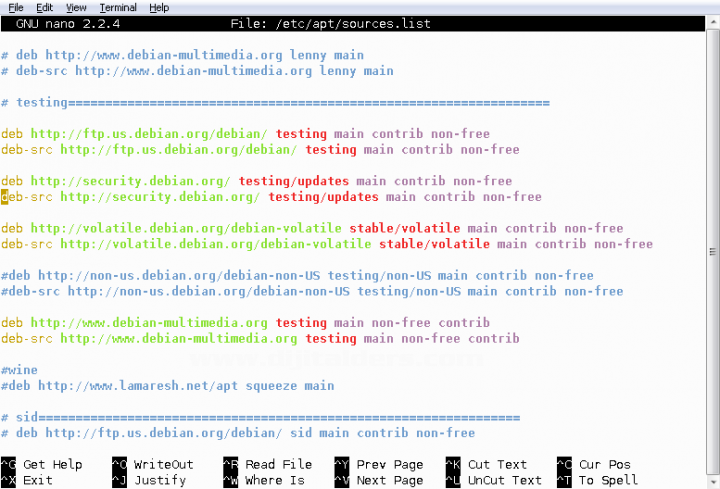Click the ^T To Spell shortcut
Viewport: 720px width, 489px height.
point(597,480)
